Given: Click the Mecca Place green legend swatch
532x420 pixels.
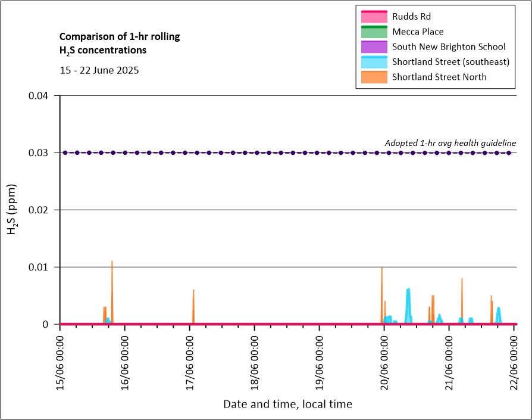Looking at the screenshot, I should click(373, 32).
